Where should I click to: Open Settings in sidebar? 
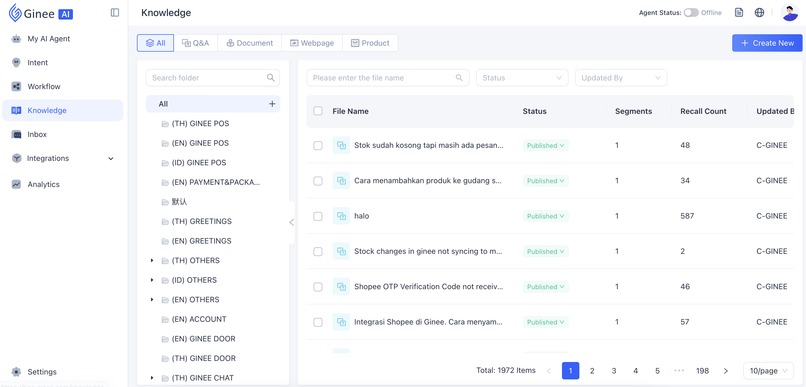tap(63, 372)
